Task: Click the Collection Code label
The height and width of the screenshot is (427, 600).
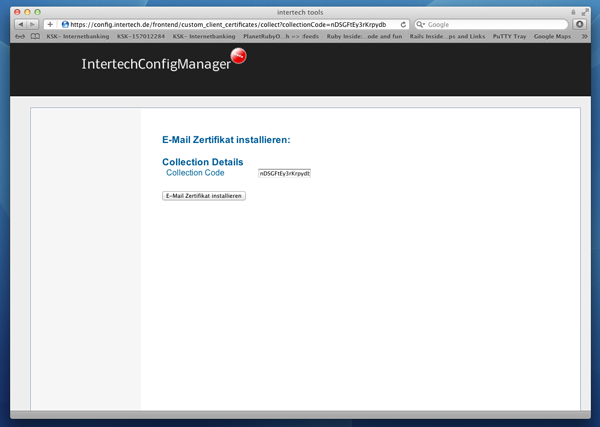Action: 195,173
